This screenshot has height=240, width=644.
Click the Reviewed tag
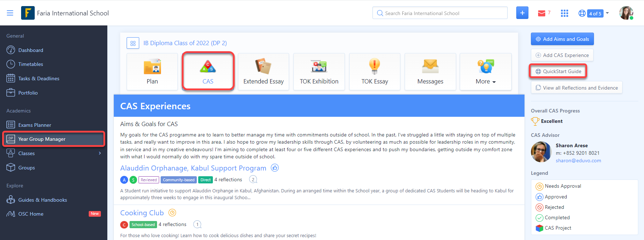point(149,180)
